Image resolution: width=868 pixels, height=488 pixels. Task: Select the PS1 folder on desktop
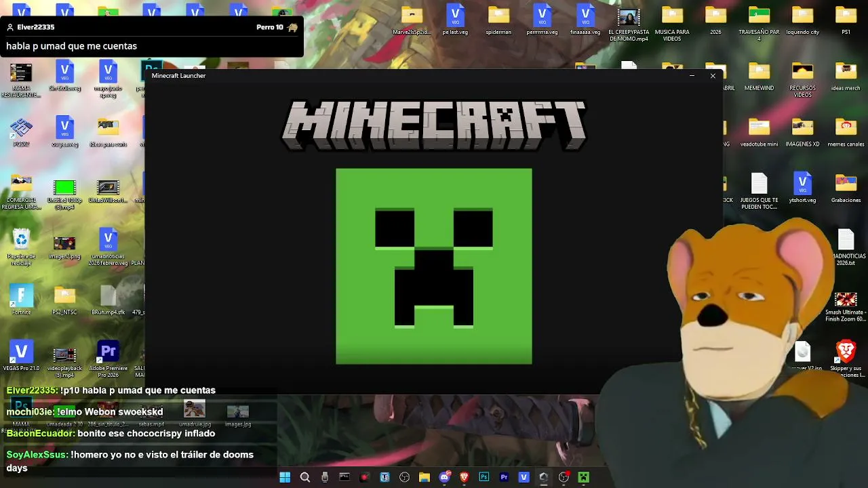tap(846, 20)
